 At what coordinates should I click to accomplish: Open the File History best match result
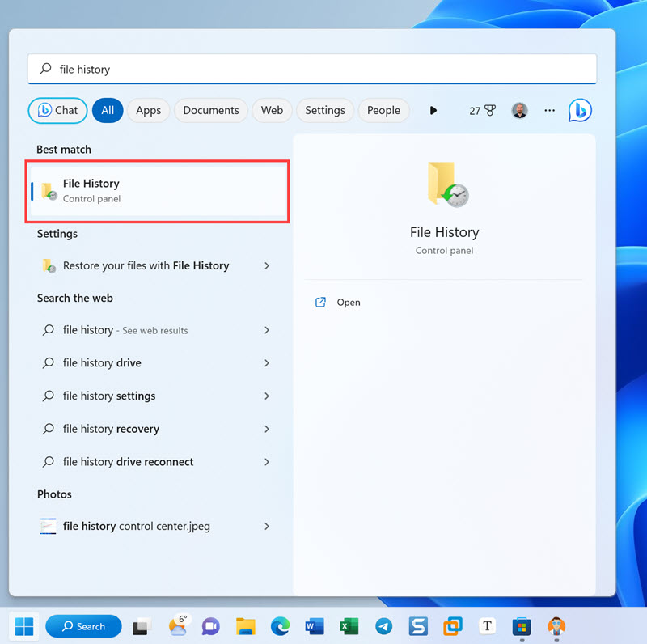[157, 191]
